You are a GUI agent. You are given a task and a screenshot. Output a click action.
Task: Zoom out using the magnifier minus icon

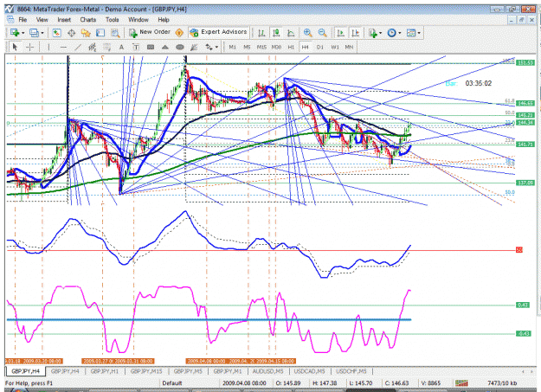(322, 33)
